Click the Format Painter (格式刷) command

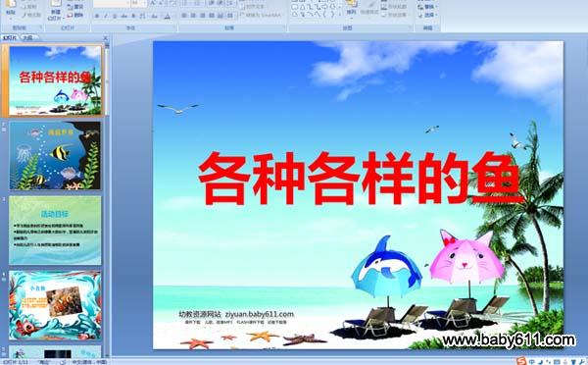(x=31, y=15)
